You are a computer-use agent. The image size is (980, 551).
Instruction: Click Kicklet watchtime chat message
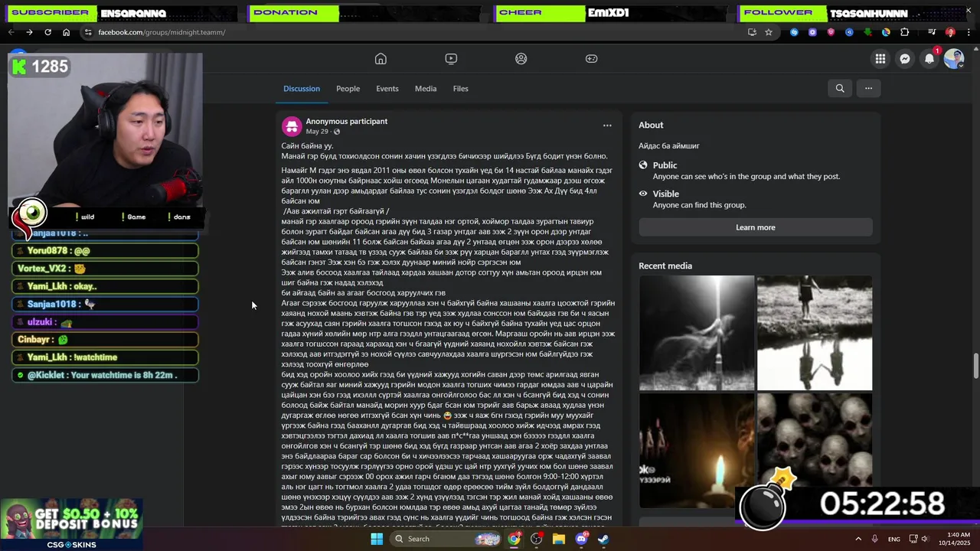[x=106, y=375]
